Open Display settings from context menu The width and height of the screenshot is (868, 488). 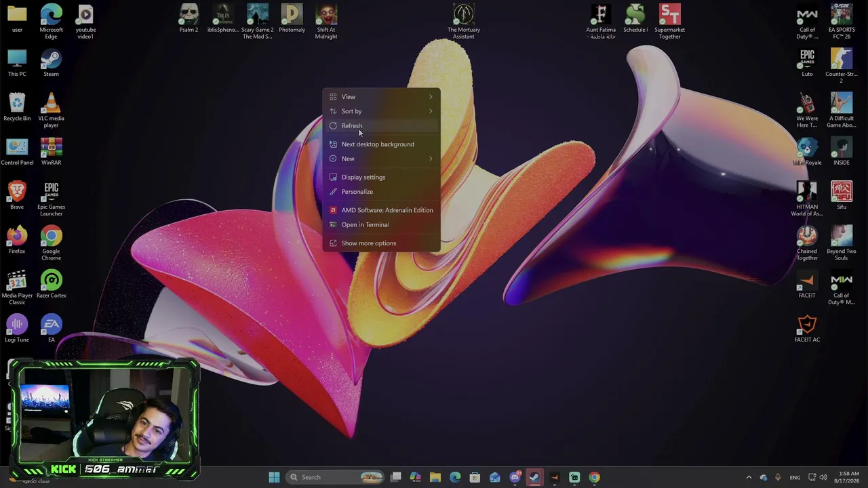(x=381, y=178)
